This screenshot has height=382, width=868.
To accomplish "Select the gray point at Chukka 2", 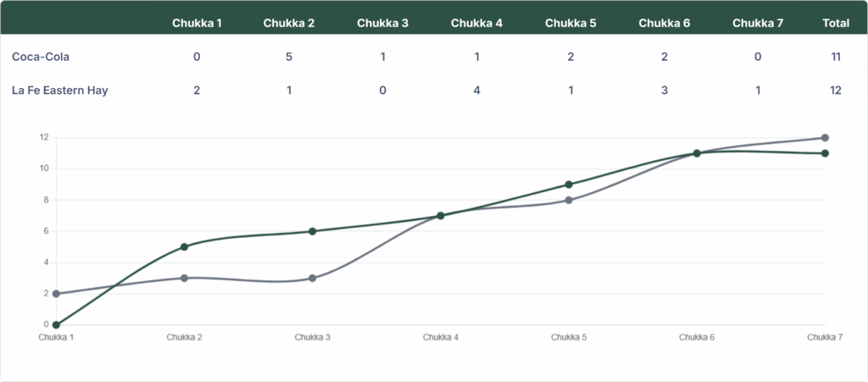I will [184, 278].
